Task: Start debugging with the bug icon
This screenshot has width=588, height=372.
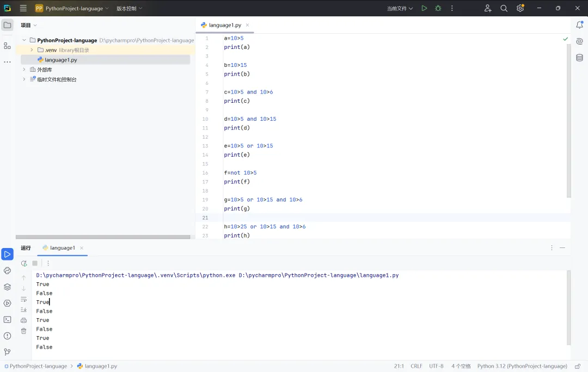Action: point(438,8)
